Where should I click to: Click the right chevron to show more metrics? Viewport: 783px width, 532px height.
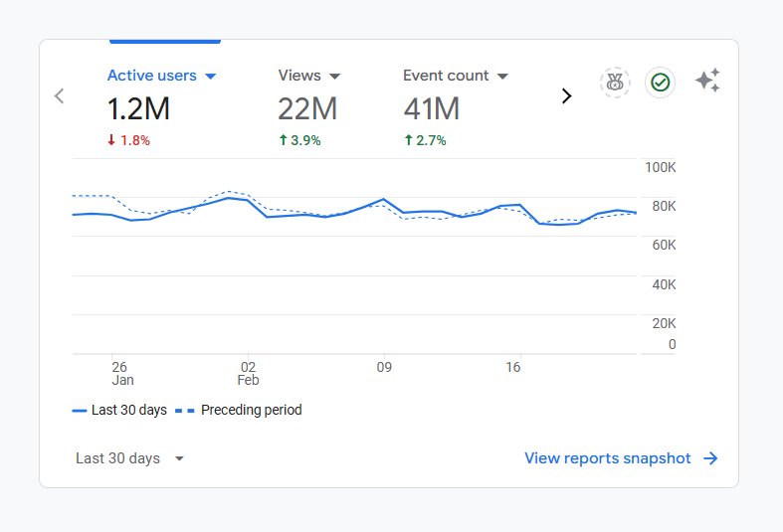566,96
